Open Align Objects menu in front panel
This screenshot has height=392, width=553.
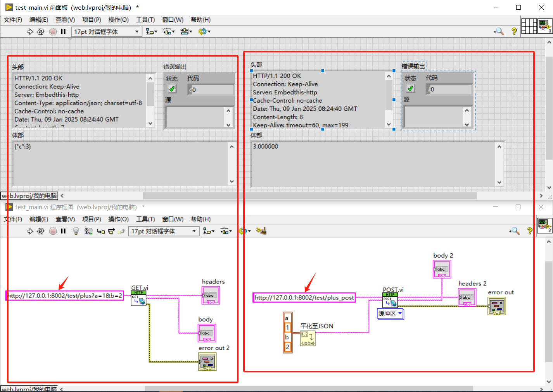click(x=152, y=32)
